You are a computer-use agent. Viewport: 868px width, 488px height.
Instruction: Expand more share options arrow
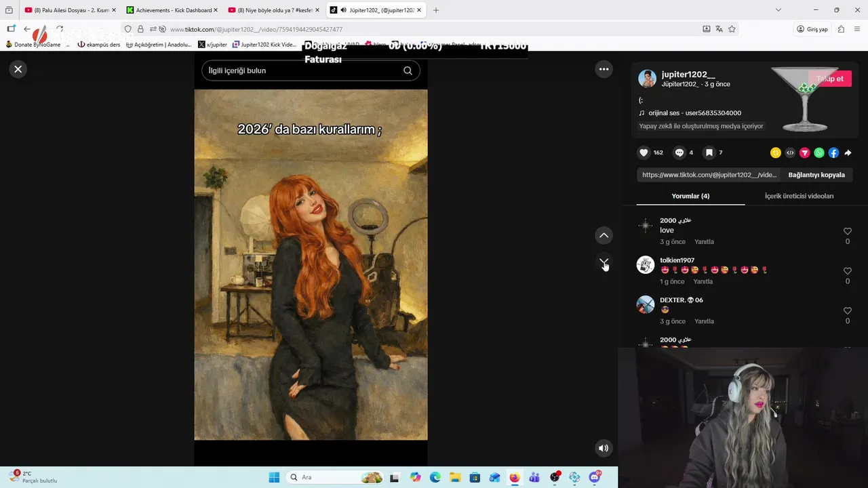coord(848,152)
